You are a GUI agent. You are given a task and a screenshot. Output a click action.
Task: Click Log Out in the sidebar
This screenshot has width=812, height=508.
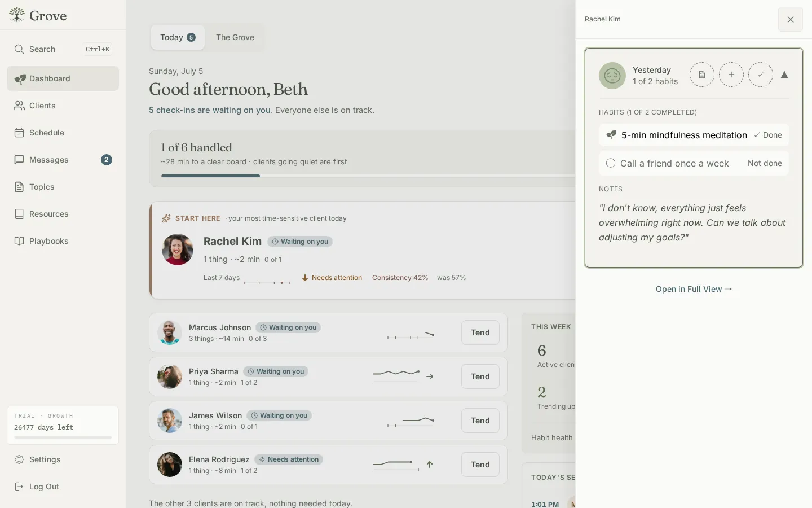point(63,487)
